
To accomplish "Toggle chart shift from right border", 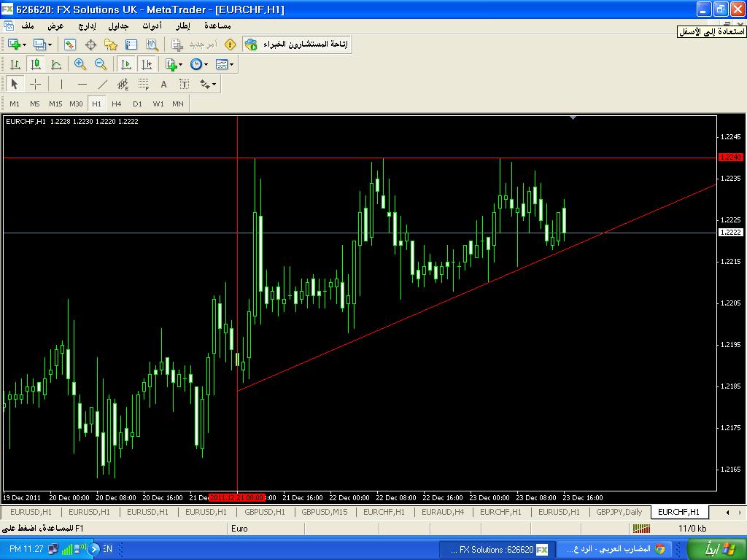I will (146, 64).
